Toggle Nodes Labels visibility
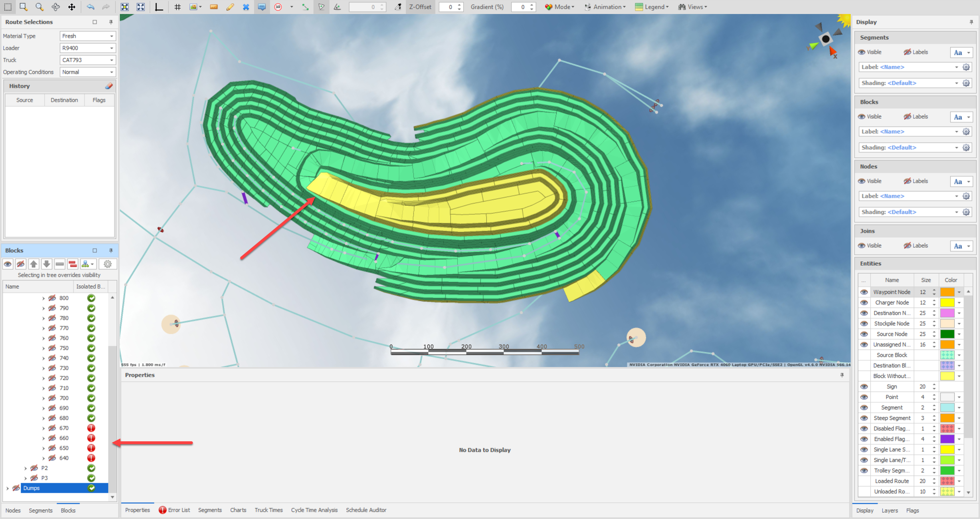Screen dimensions: 980x519 tap(907, 181)
